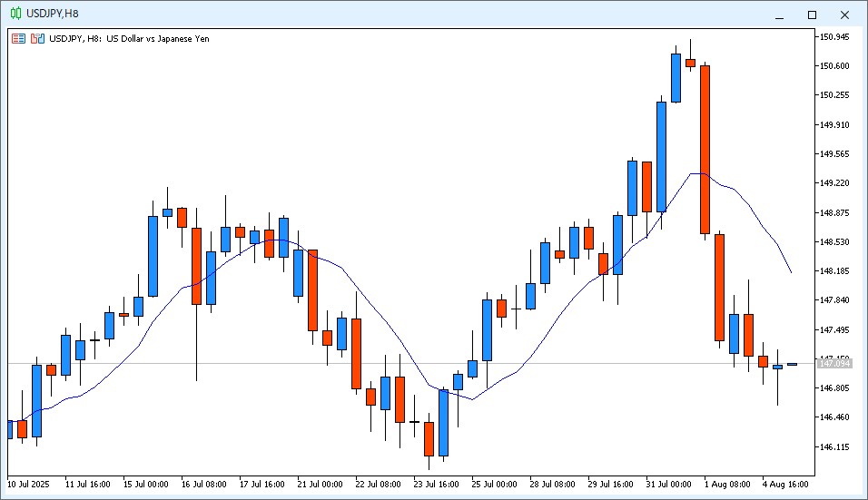Click the 149.565 price scale label
The height and width of the screenshot is (500, 868).
834,153
